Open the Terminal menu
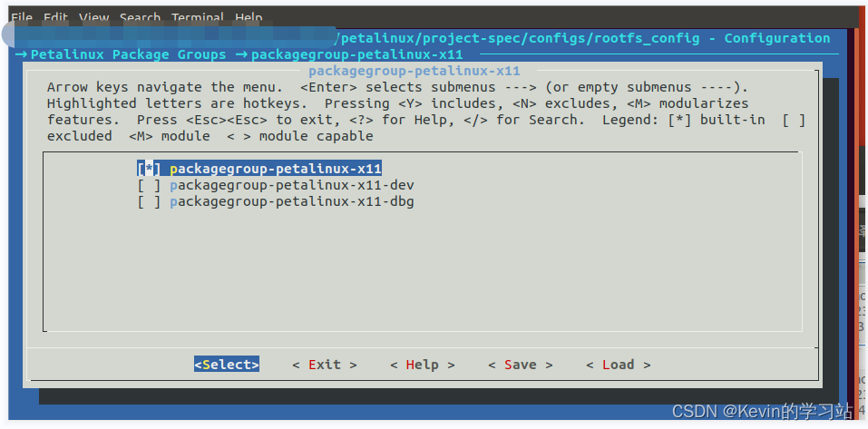Screen dimensions: 868x429 coord(197,17)
